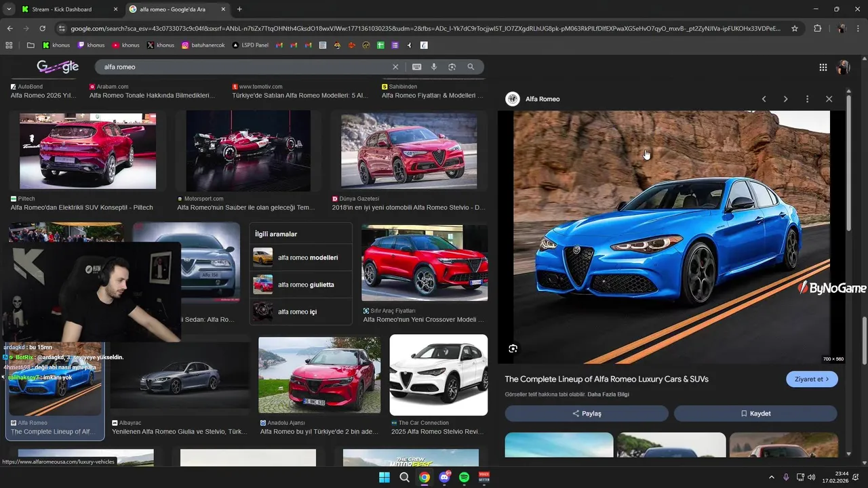The width and height of the screenshot is (868, 488).
Task: Show previous image in the preview panel
Action: pyautogui.click(x=764, y=99)
